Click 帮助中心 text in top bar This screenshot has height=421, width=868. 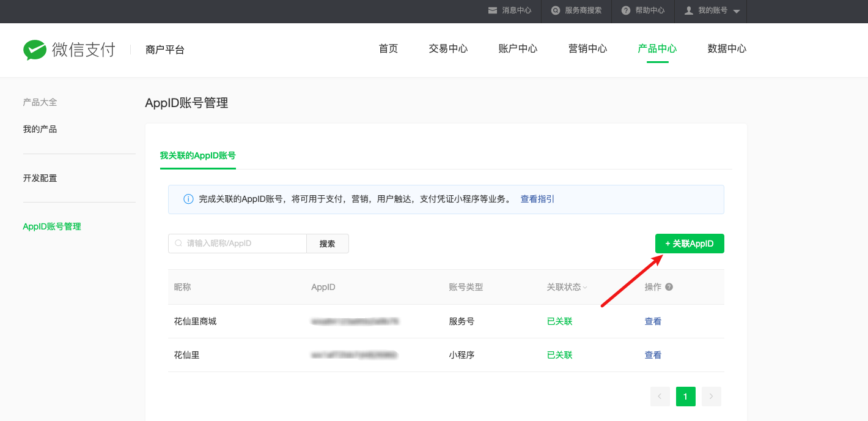click(x=650, y=10)
